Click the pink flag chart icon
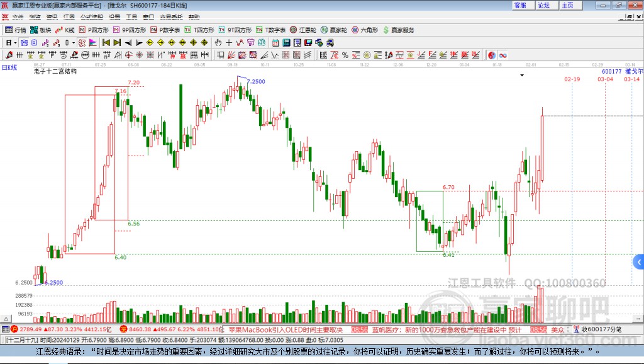The height and width of the screenshot is (364, 644). point(93,43)
